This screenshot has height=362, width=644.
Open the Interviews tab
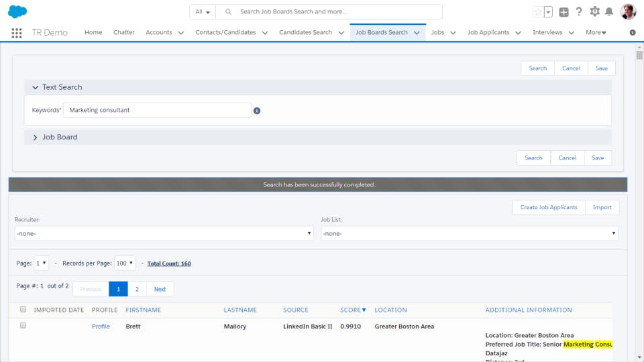(x=547, y=32)
